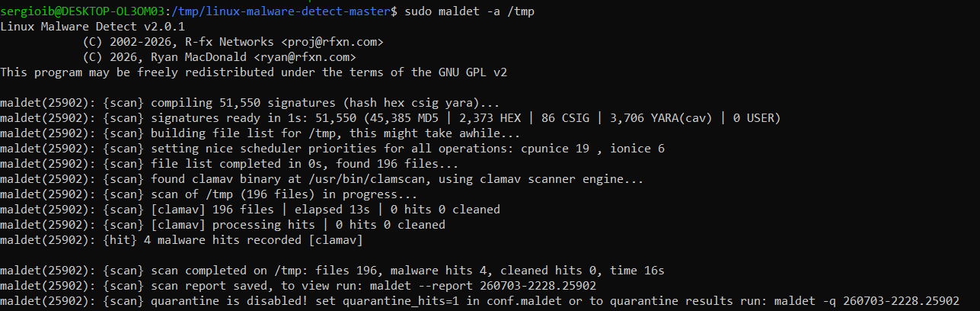The height and width of the screenshot is (311, 980).
Task: Click the "sudo maldet -a /tmp" command text
Action: tap(469, 11)
